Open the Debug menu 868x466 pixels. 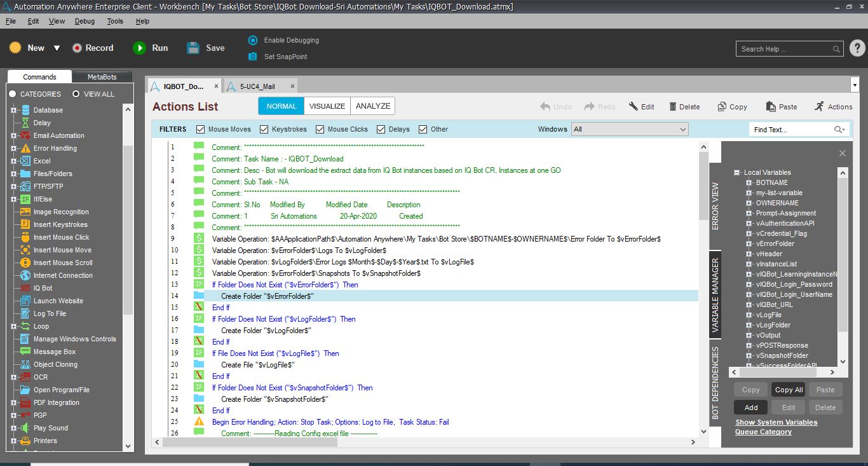point(85,21)
